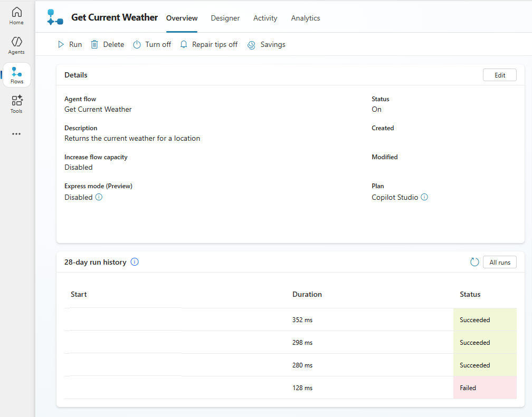Click the description 'Returns the current weather for a location'
This screenshot has height=417, width=532.
132,138
